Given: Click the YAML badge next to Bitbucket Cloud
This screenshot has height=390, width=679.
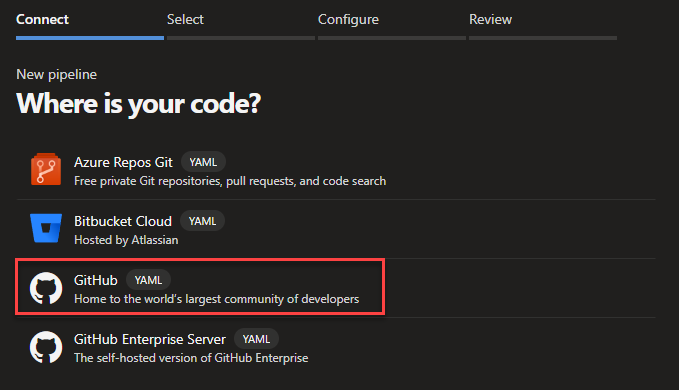Looking at the screenshot, I should (202, 221).
